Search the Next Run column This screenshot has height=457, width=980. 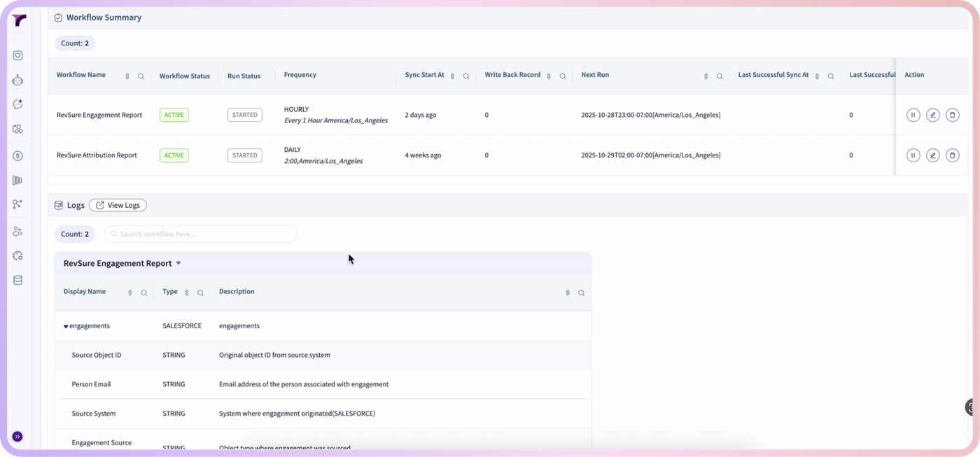pyautogui.click(x=720, y=76)
